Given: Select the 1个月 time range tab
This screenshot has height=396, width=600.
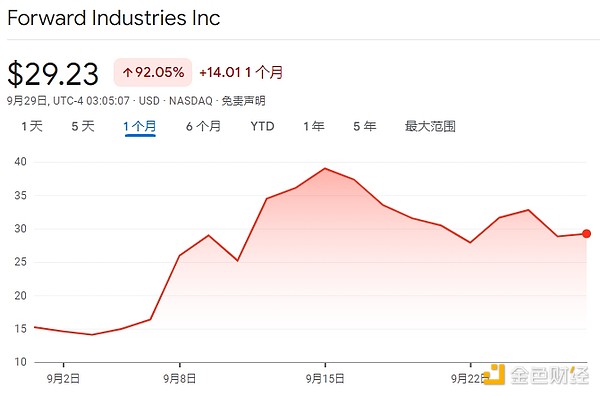Looking at the screenshot, I should click(140, 127).
